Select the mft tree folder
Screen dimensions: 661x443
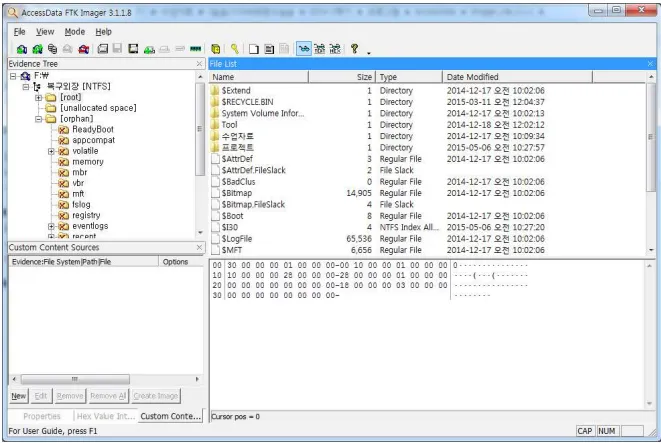pos(78,194)
